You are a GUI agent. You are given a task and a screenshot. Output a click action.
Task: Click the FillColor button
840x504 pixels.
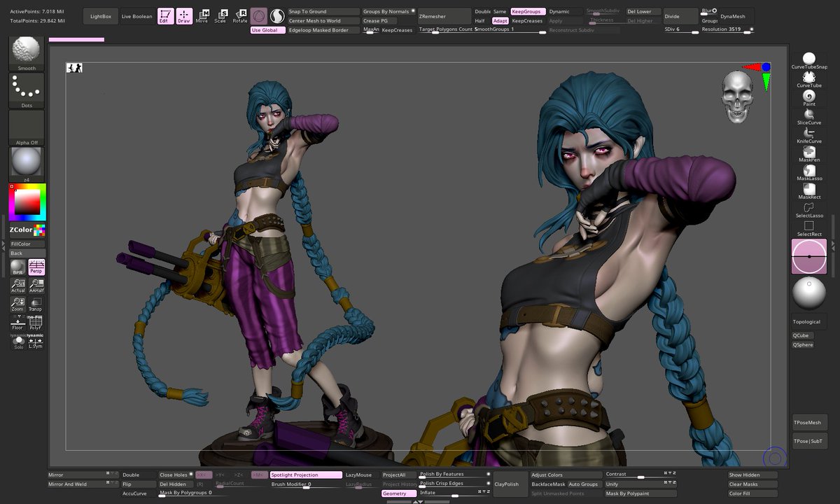27,244
